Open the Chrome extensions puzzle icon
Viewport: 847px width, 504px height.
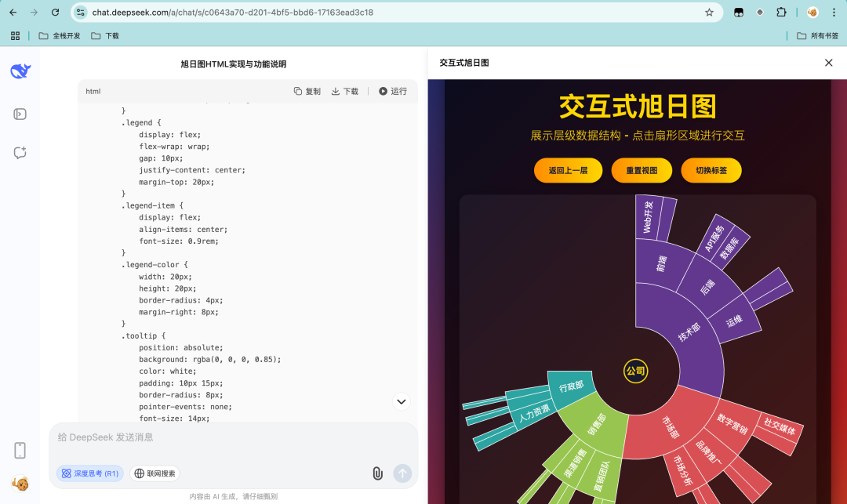click(x=781, y=12)
